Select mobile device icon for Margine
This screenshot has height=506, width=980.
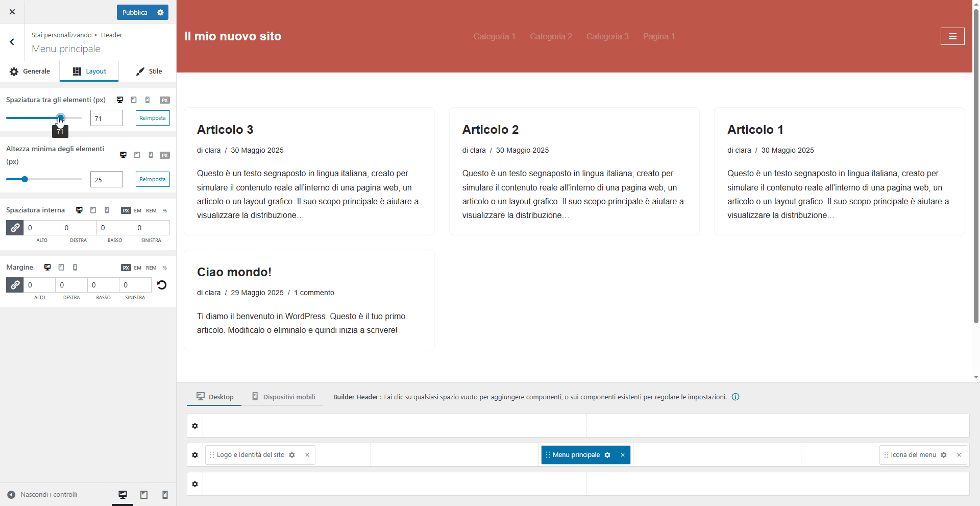[75, 268]
